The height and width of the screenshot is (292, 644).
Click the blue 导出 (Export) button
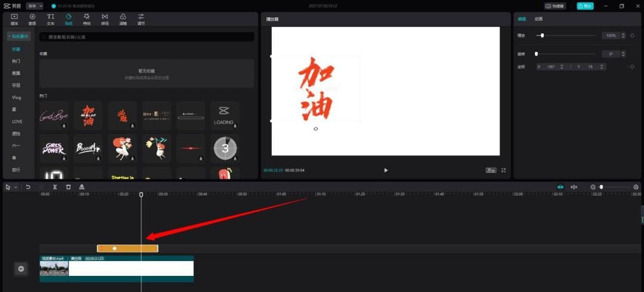pos(584,6)
